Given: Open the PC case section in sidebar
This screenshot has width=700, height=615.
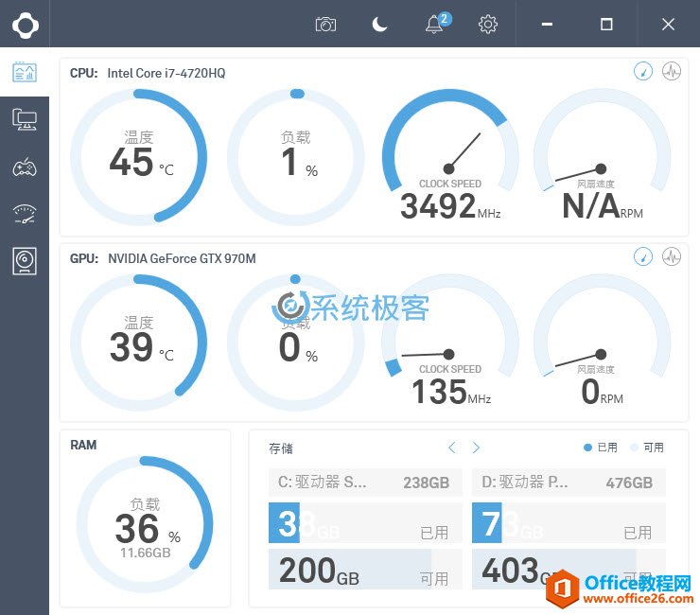Looking at the screenshot, I should pos(25,261).
